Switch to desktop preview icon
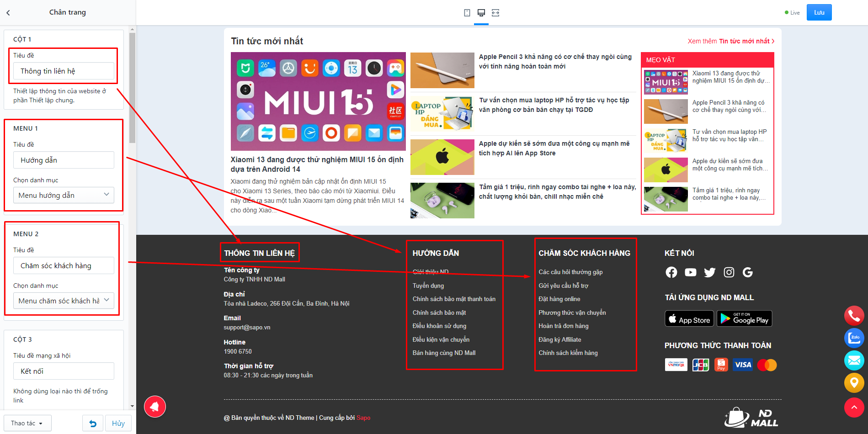The width and height of the screenshot is (868, 434). point(481,13)
